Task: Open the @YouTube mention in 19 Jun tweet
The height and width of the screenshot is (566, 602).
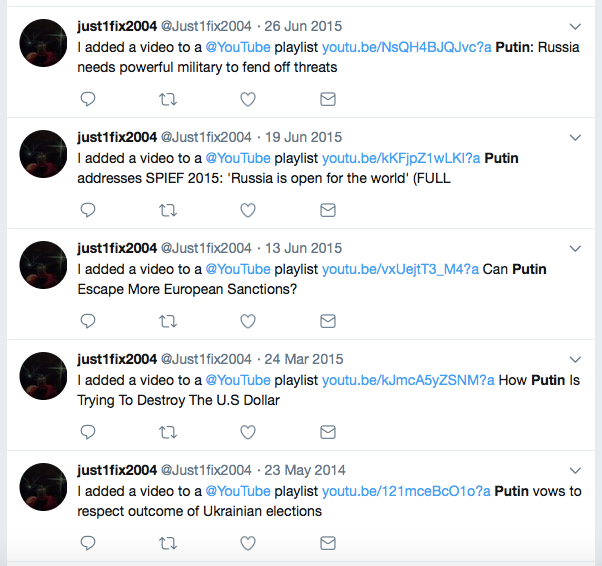Action: [238, 158]
